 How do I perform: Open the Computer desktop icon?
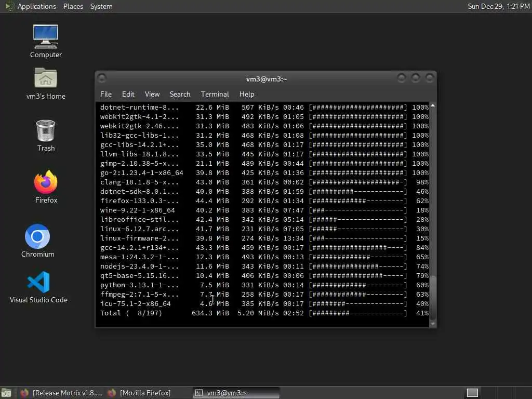pyautogui.click(x=46, y=41)
